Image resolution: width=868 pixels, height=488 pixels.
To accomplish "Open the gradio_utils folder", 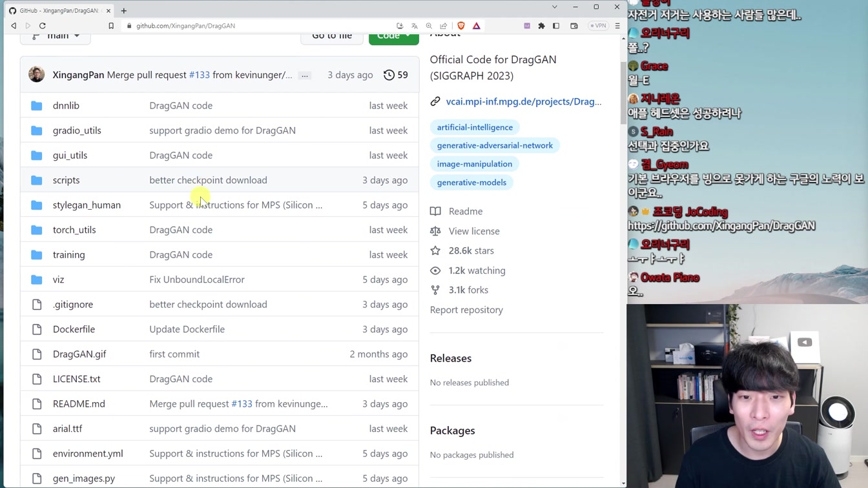I will (x=77, y=130).
